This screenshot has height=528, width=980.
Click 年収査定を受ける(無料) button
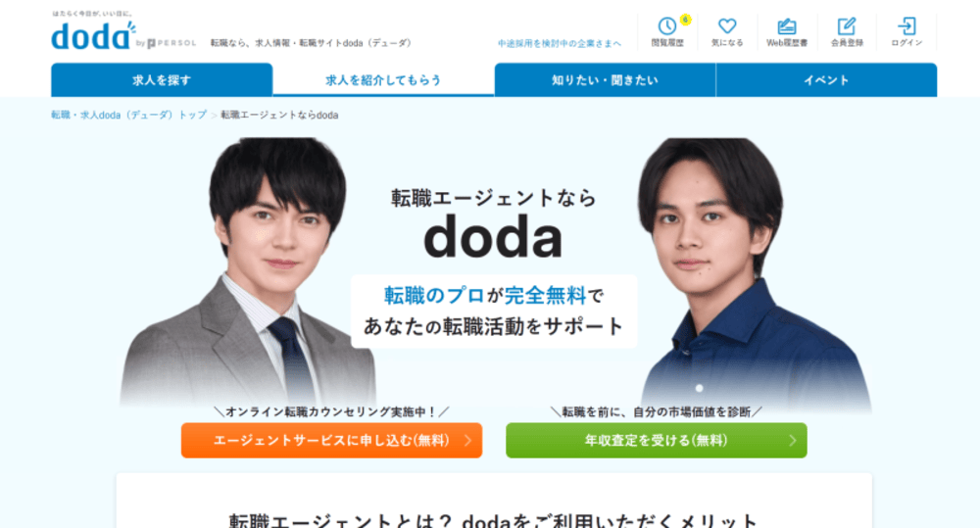(x=657, y=441)
